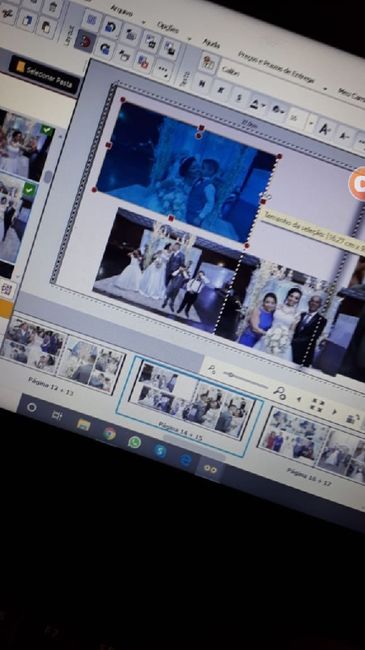Screen dimensions: 365x650
Task: Click the active photobook app taskbar icon
Action: click(210, 469)
